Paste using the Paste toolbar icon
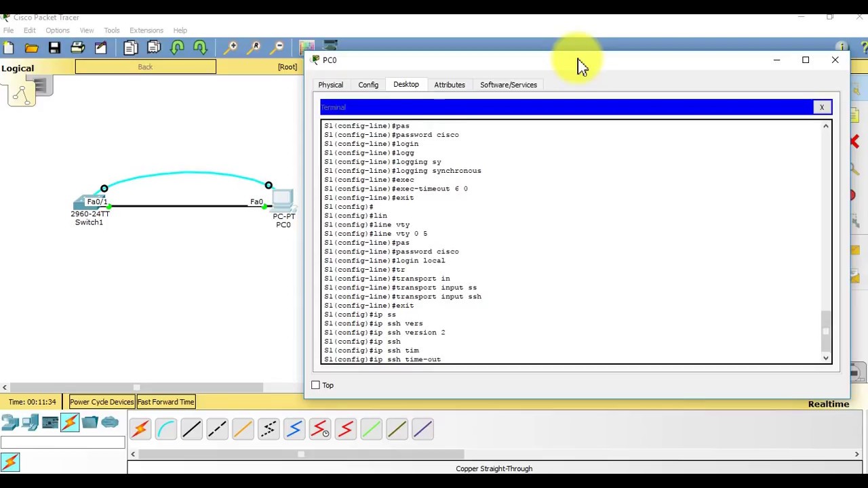This screenshot has width=868, height=488. 154,47
